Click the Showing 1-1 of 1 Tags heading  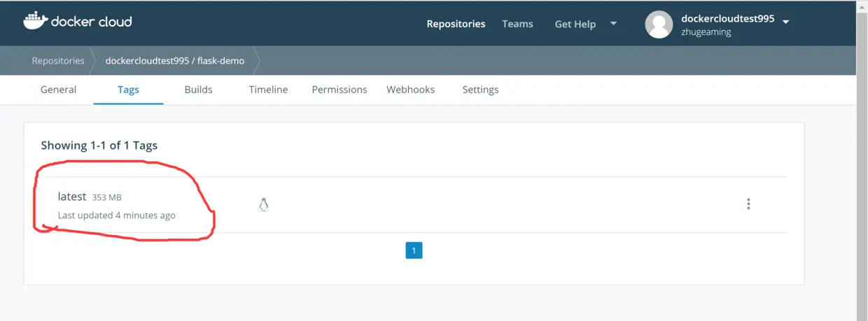[99, 145]
